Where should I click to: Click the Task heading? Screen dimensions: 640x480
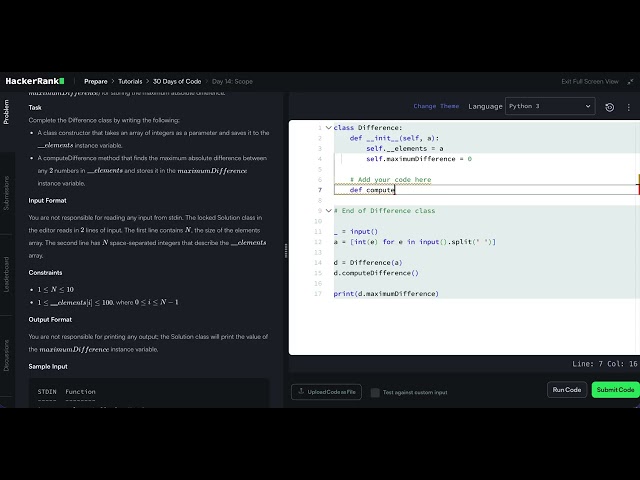[x=35, y=107]
